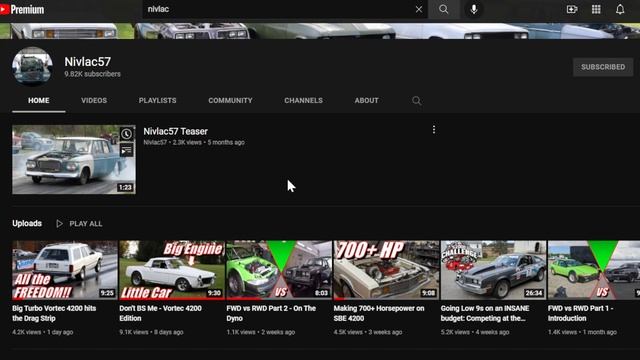Open the Big Turbo Vortec 4200 thumbnail

(64, 270)
